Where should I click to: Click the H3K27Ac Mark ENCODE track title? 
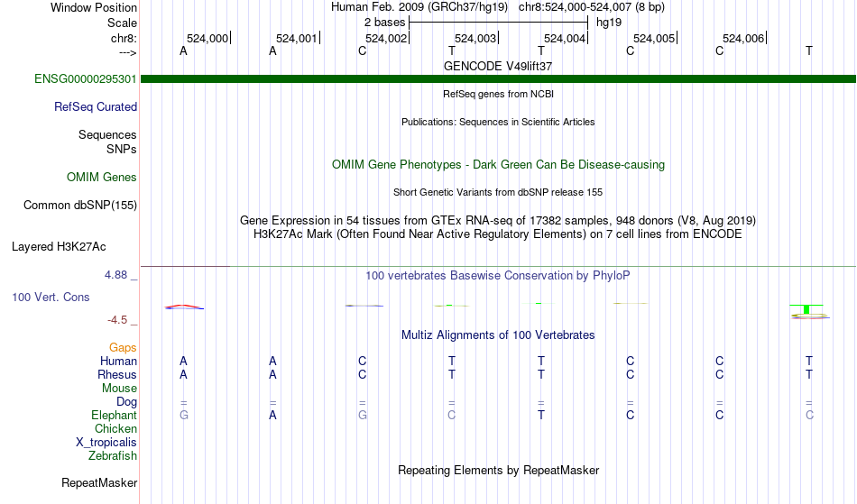[x=498, y=234]
